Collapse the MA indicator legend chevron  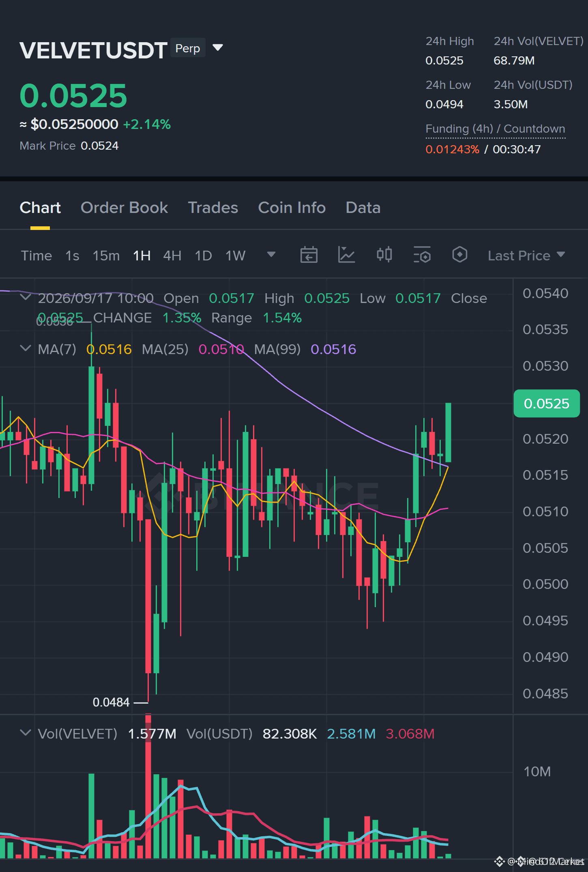(26, 348)
